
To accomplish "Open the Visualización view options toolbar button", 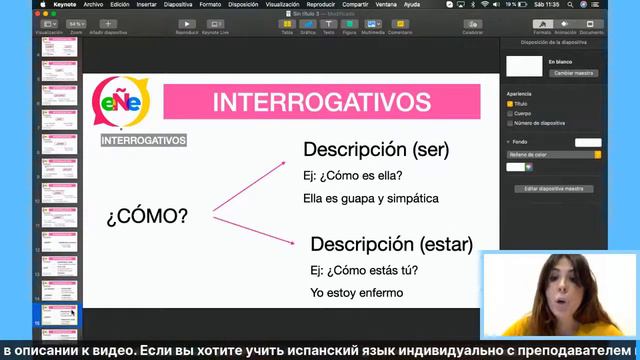I will pos(49,24).
